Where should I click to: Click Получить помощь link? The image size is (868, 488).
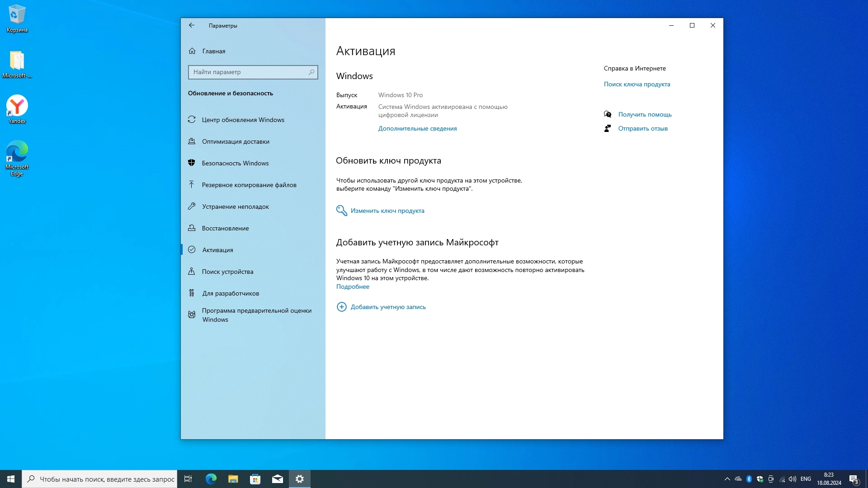click(x=645, y=115)
